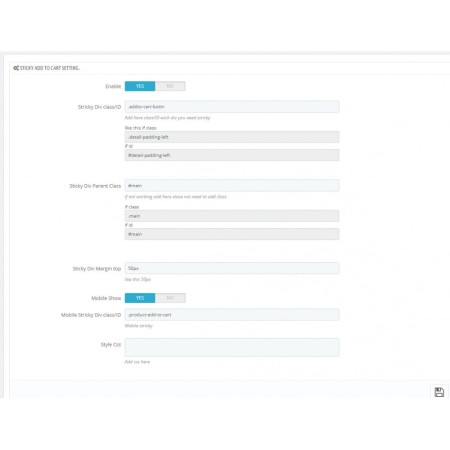Set Enable option to NO
This screenshot has height=450, width=450.
tap(170, 86)
